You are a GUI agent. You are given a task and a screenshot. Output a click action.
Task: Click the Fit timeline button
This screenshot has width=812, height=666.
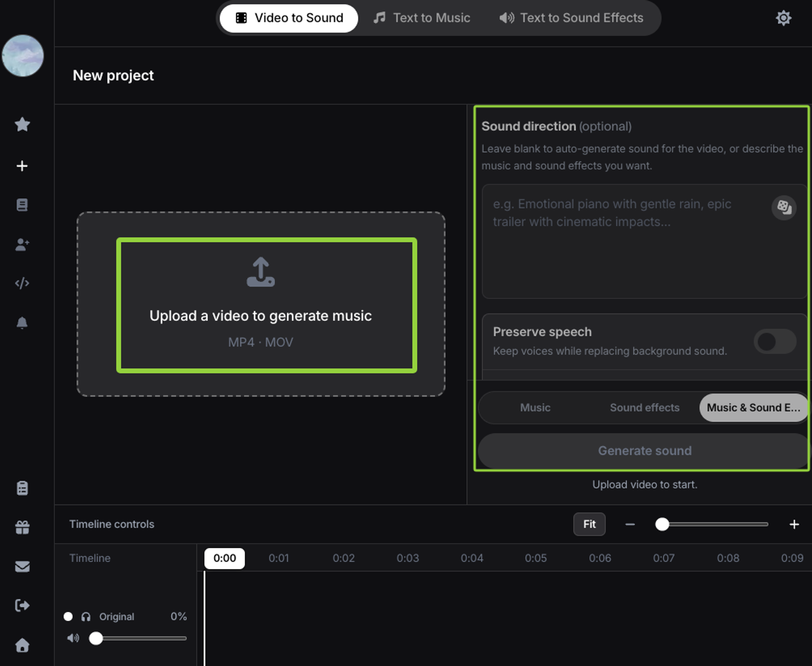pos(589,524)
